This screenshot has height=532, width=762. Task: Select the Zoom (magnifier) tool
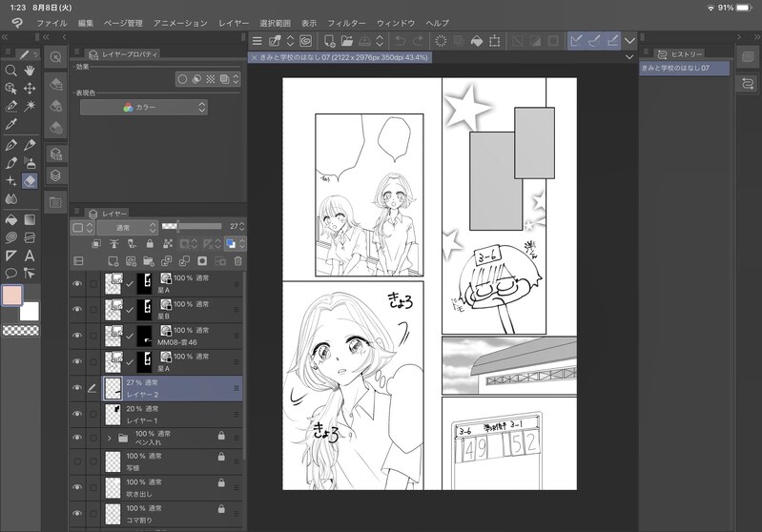pyautogui.click(x=10, y=71)
